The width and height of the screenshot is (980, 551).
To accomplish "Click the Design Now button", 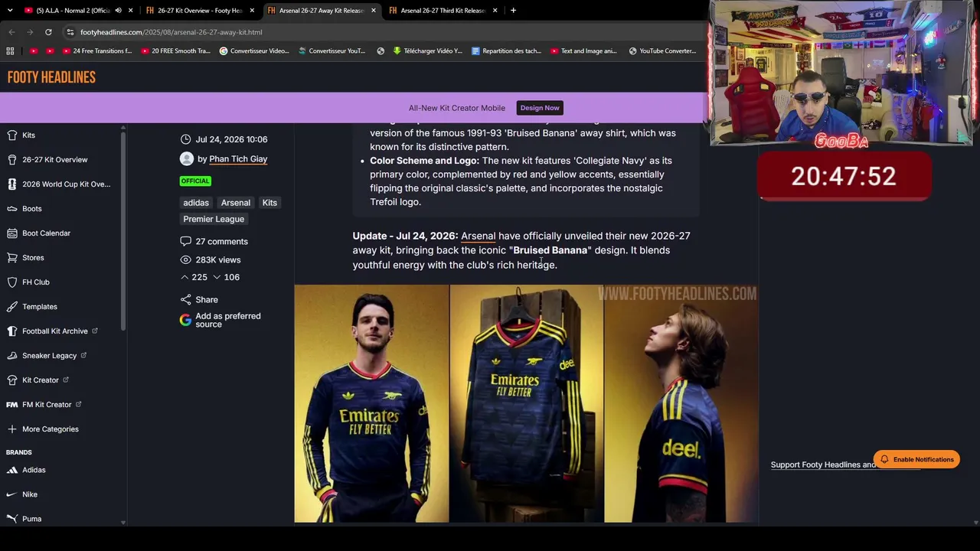I will tap(540, 108).
